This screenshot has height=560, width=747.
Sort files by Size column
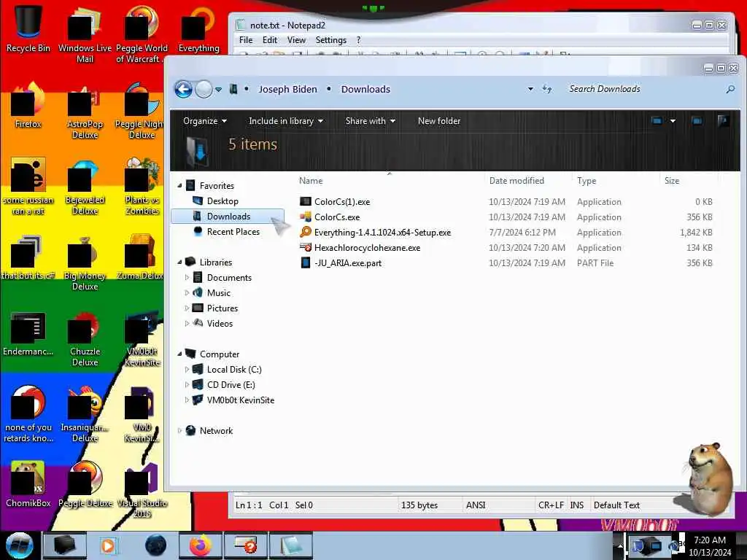[672, 181]
